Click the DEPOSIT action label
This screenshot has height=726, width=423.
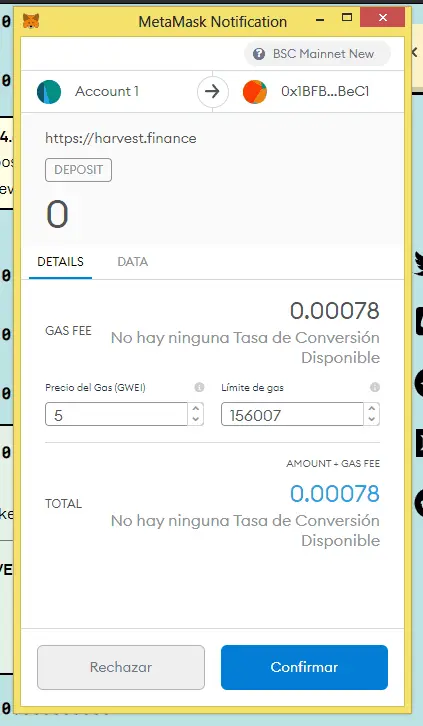(78, 170)
